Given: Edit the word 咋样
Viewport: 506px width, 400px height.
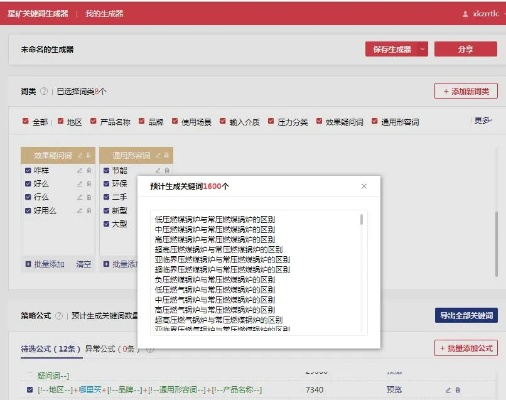Looking at the screenshot, I should [80, 170].
